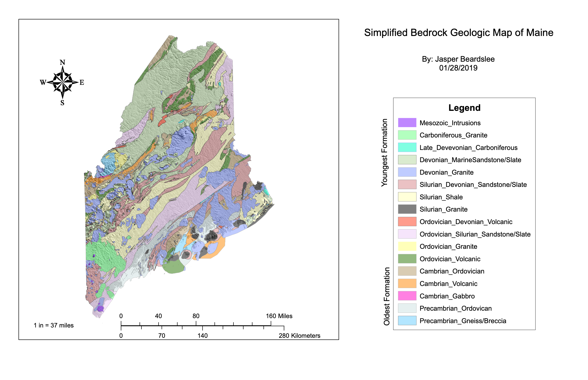Select the Carboniferous_Granite green legend swatch
This screenshot has height=380, width=588.
tap(407, 135)
